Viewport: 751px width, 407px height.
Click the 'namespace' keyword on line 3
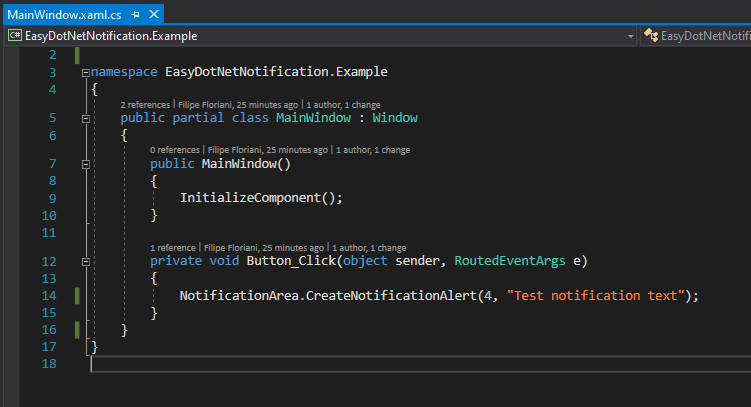coord(124,72)
